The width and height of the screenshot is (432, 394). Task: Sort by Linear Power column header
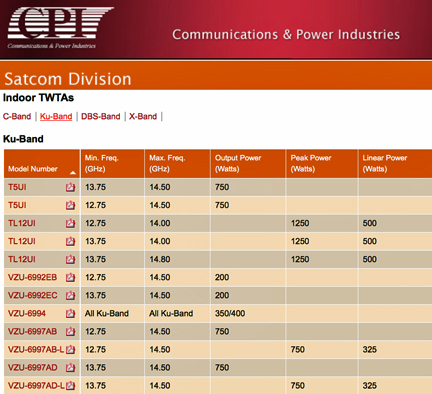(385, 163)
